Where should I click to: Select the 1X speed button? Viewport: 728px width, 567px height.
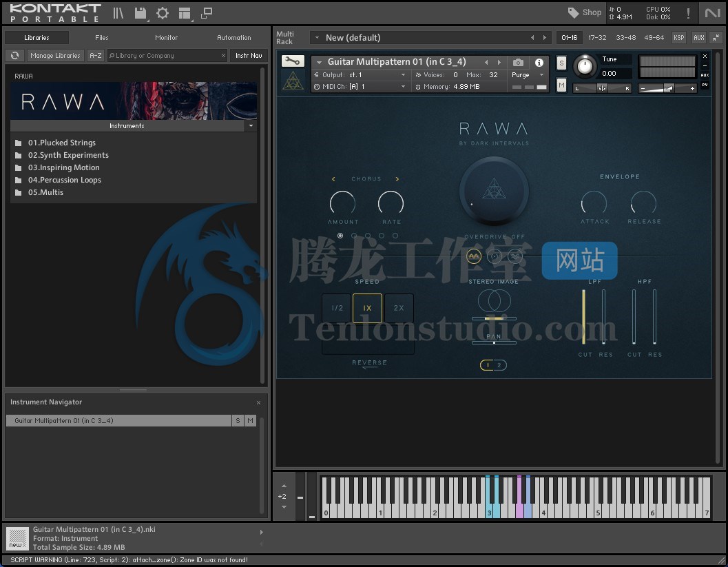[x=367, y=308]
